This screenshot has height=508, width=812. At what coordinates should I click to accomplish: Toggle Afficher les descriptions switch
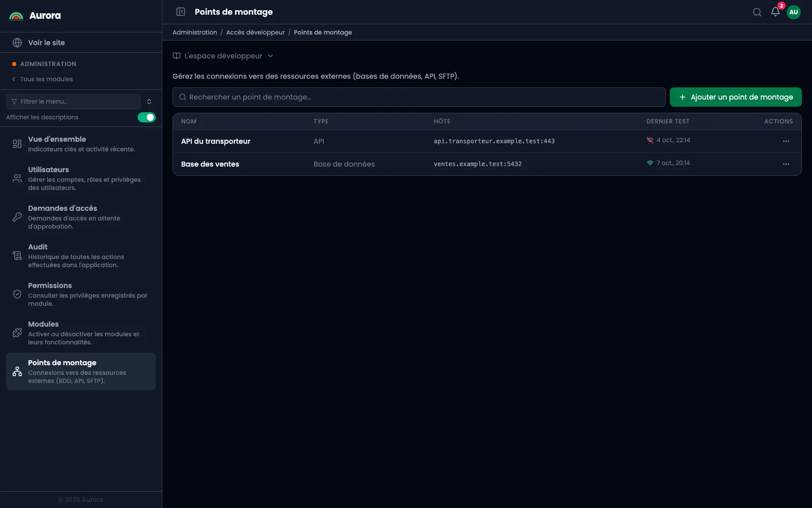point(147,117)
